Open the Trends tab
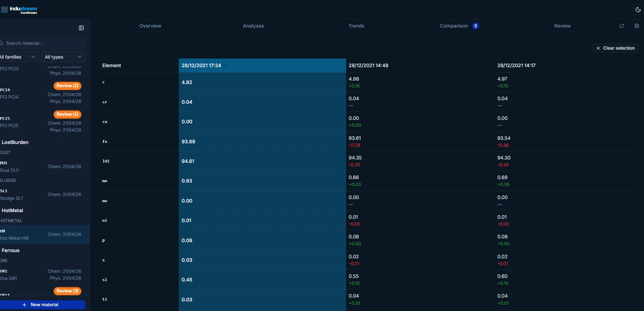Screen dimensions: 644x311 (x=356, y=26)
